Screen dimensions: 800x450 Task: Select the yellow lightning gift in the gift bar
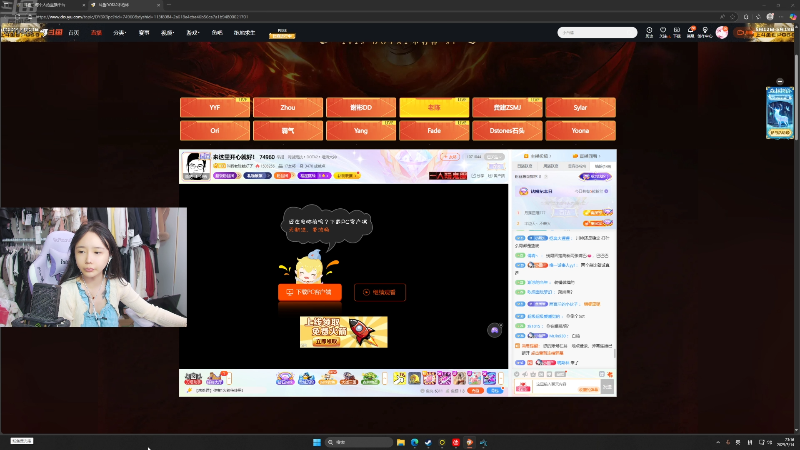399,378
